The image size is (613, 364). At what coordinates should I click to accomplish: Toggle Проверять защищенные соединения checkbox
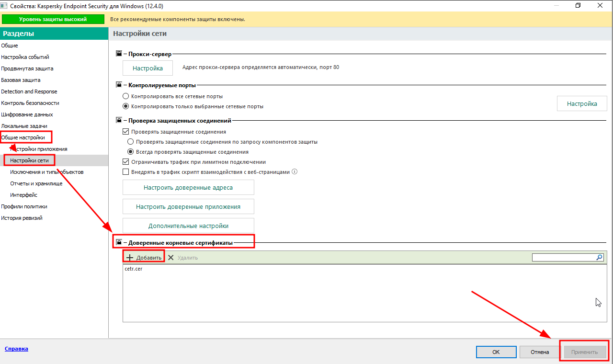click(x=126, y=132)
